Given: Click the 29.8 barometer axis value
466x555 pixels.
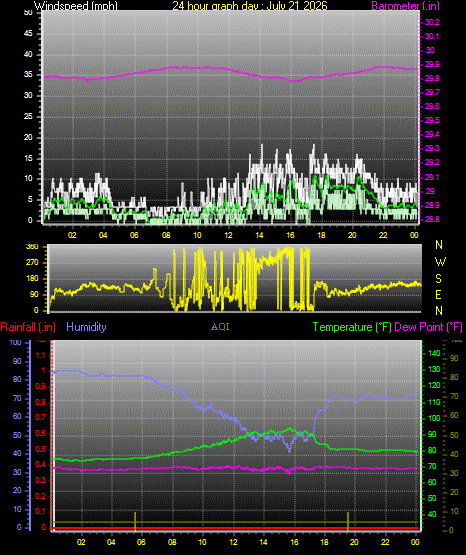Looking at the screenshot, I should pyautogui.click(x=432, y=78).
